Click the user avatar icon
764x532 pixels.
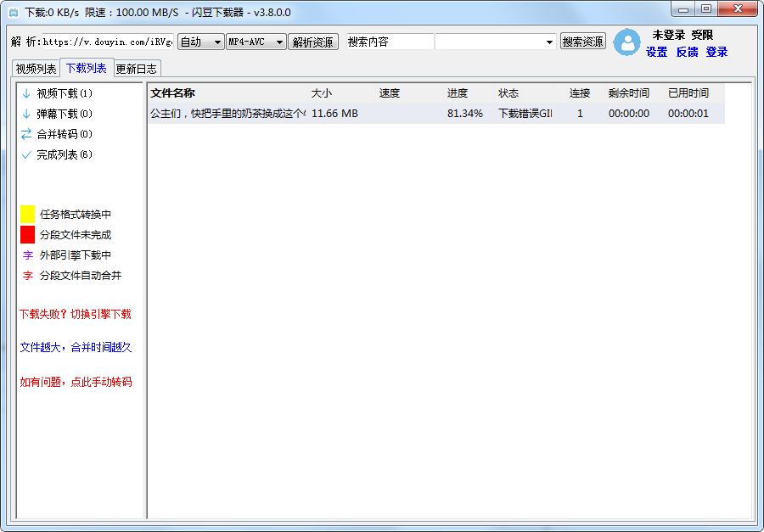pos(626,42)
